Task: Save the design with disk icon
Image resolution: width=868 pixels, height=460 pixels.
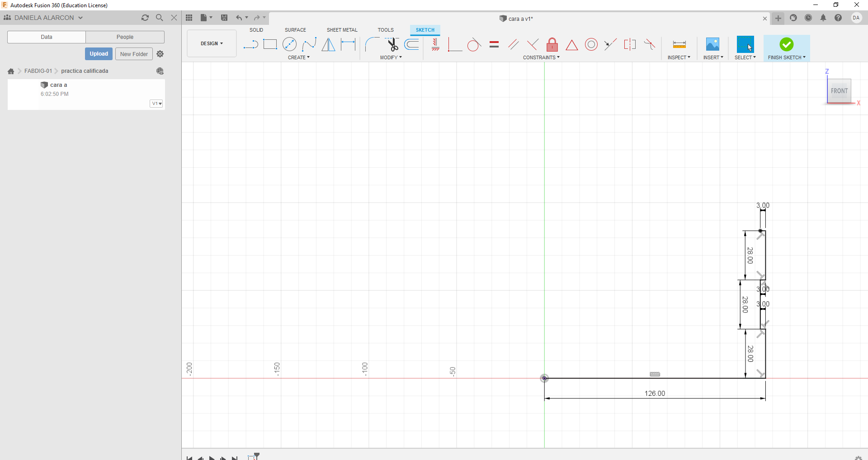Action: click(224, 18)
